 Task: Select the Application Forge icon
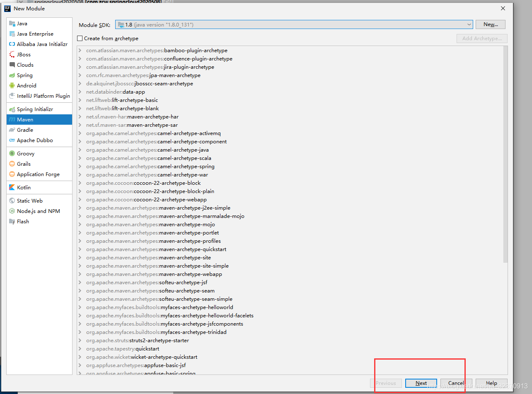coord(12,174)
